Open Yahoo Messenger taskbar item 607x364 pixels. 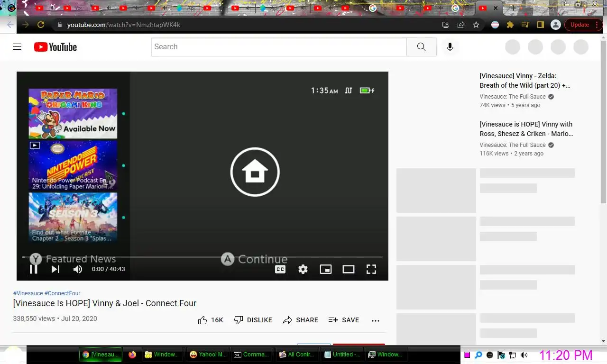coord(208,355)
